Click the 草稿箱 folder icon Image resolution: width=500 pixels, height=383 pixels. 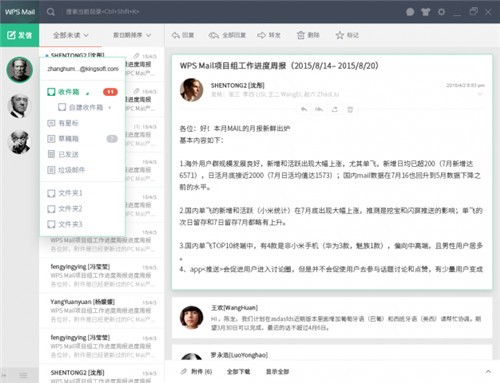(51, 139)
